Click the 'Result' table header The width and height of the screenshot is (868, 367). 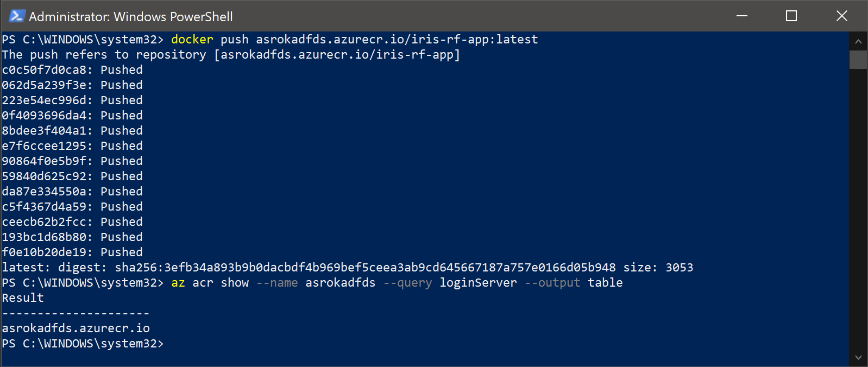[23, 298]
